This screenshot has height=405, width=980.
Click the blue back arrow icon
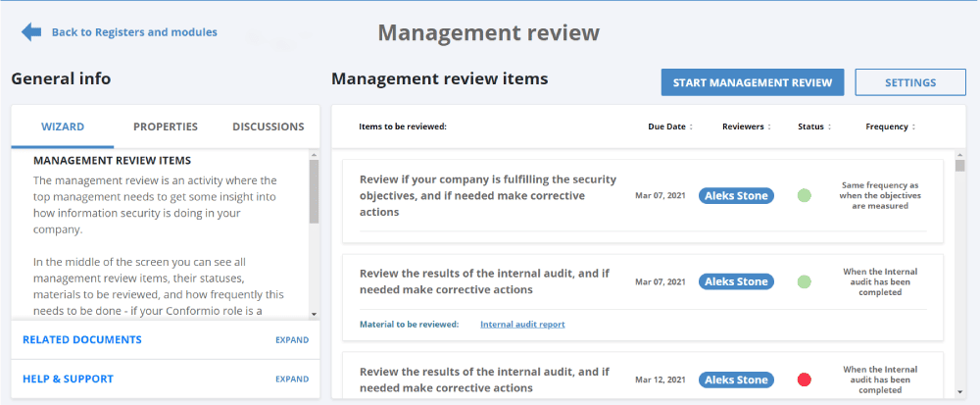(x=31, y=32)
